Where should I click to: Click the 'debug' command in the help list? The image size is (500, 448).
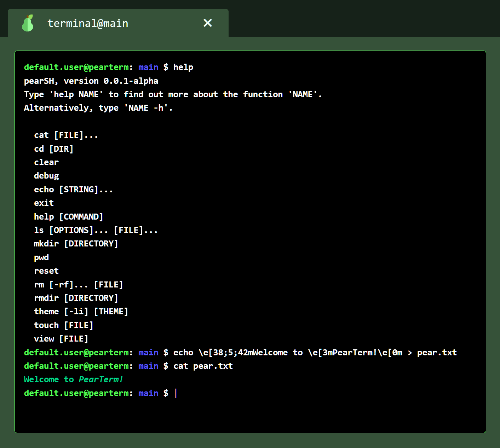pos(46,176)
